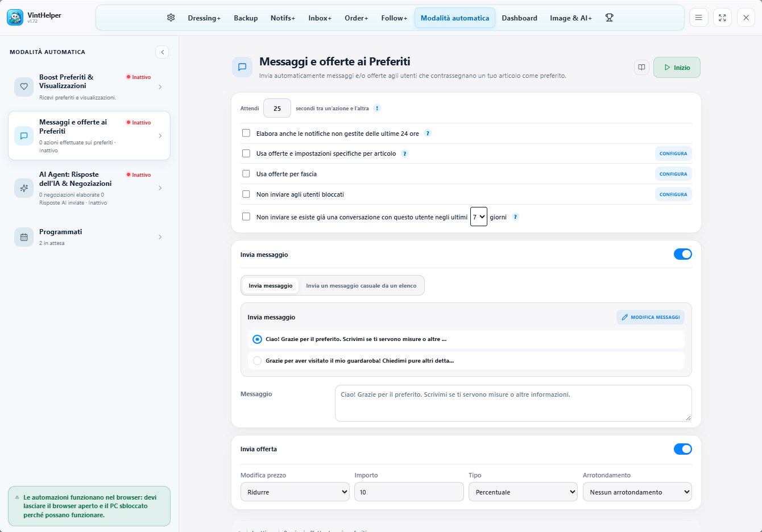This screenshot has width=762, height=532.
Task: Open the Image & AI+ menu
Action: coord(571,18)
